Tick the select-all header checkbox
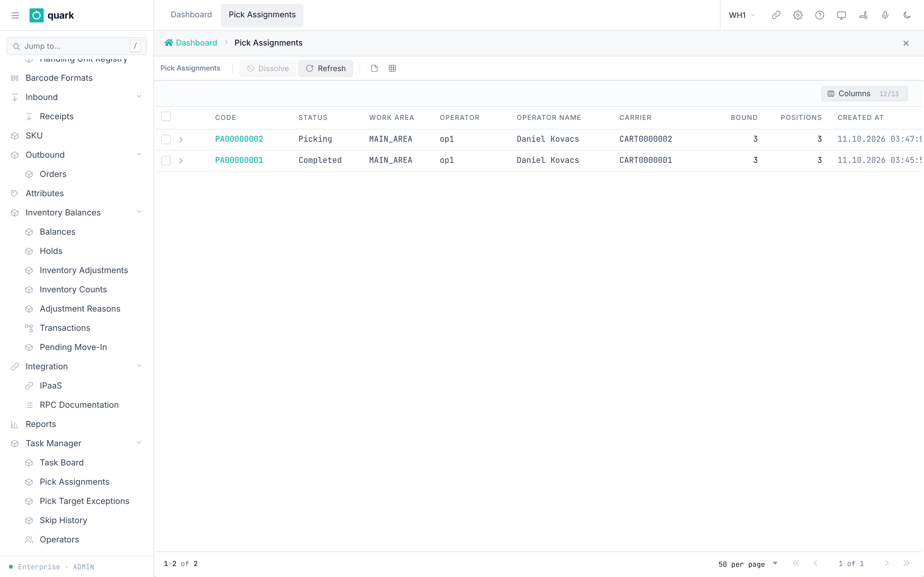The height and width of the screenshot is (577, 924). pyautogui.click(x=166, y=116)
